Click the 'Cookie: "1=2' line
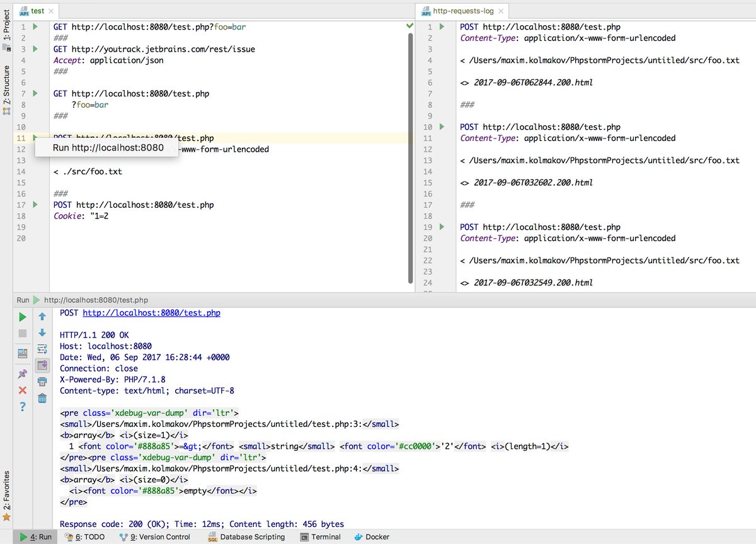Viewport: 756px width, 544px height. pyautogui.click(x=81, y=216)
